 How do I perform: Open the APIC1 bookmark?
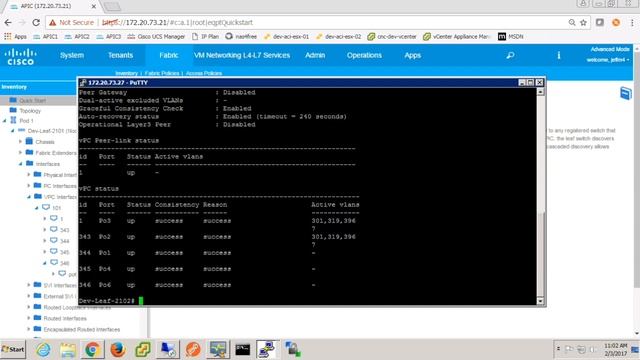[x=45, y=36]
